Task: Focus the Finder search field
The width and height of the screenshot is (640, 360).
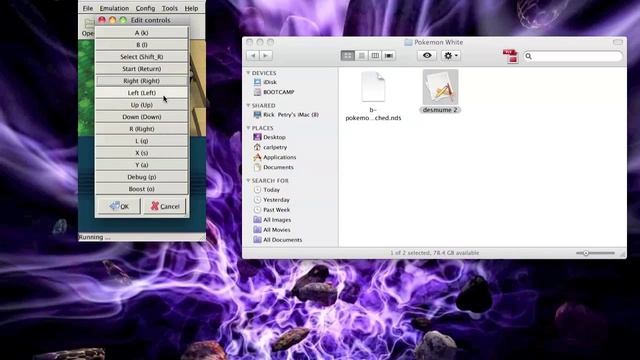Action: click(x=573, y=56)
